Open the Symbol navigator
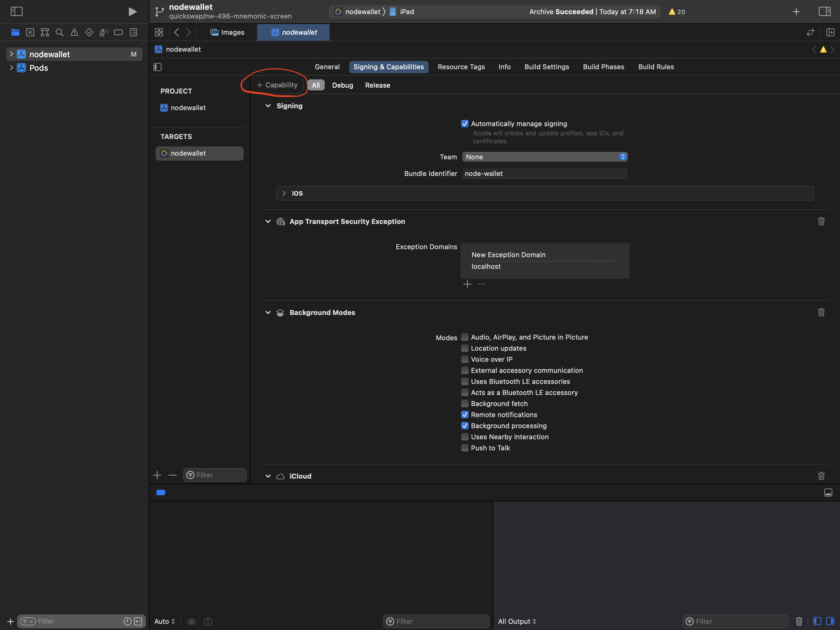This screenshot has width=840, height=630. point(45,32)
